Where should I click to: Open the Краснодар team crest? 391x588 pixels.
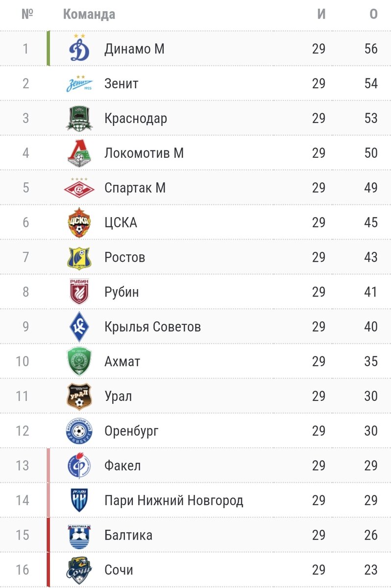[x=79, y=118]
